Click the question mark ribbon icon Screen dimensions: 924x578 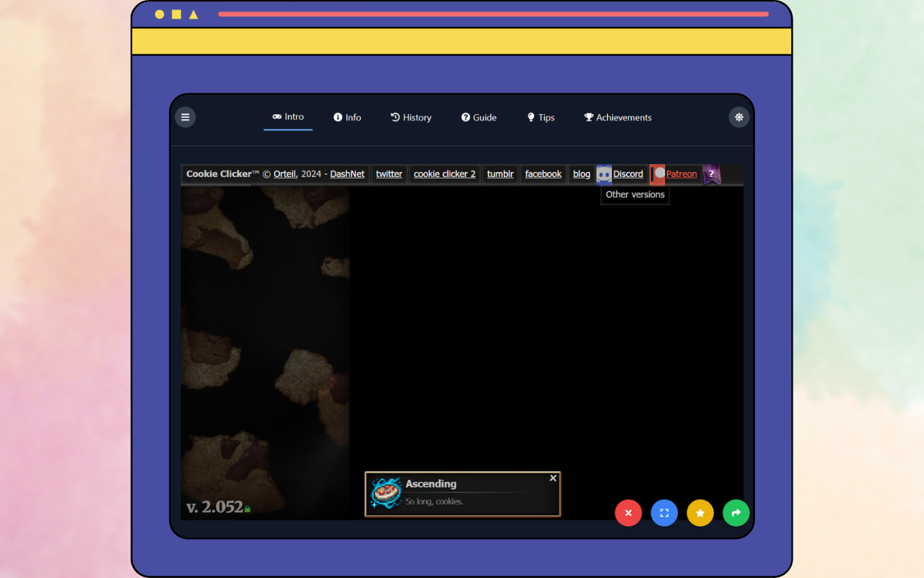[x=711, y=174]
